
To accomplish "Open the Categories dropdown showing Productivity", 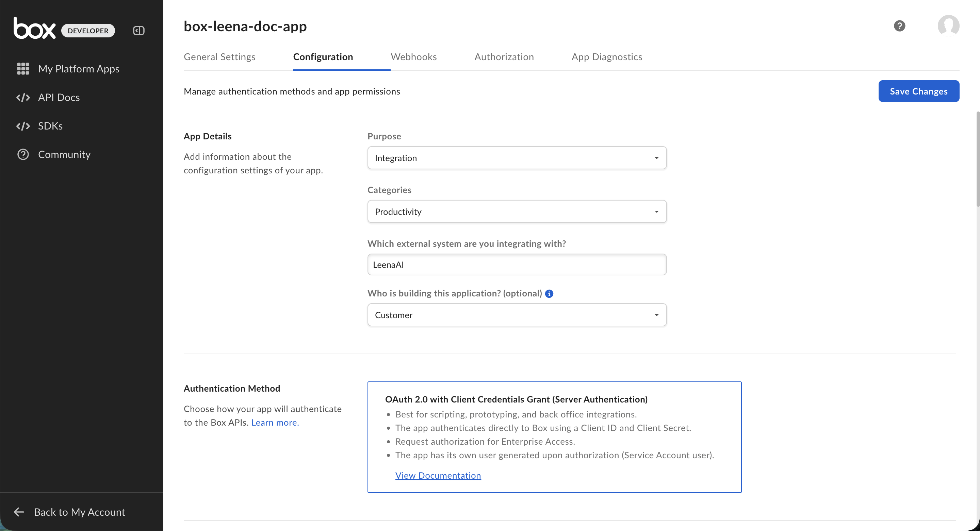I will click(x=517, y=212).
